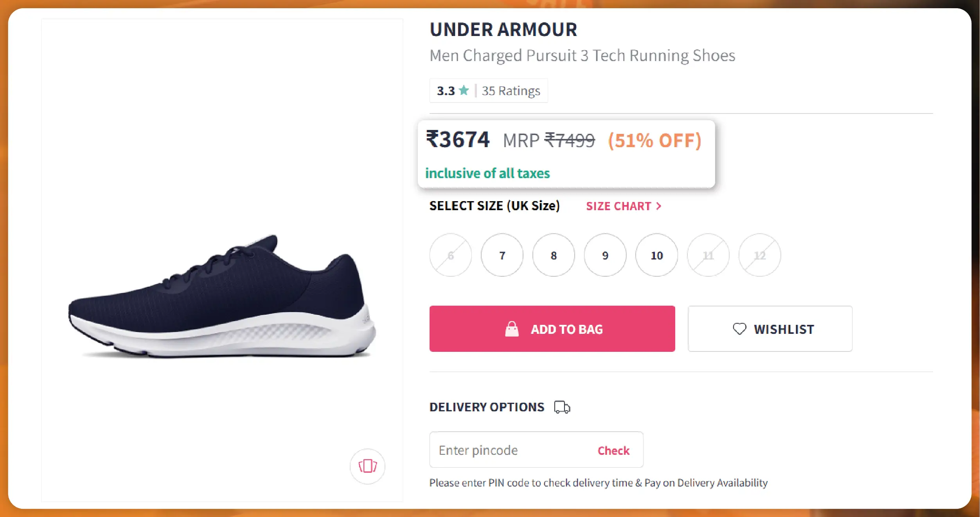This screenshot has width=980, height=517.
Task: Click the UNDER ARMOUR brand name
Action: click(503, 29)
